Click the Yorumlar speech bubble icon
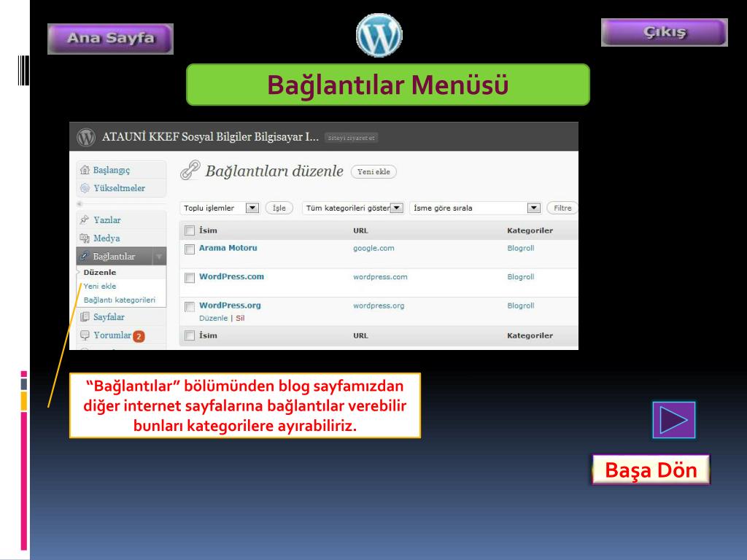This screenshot has width=747, height=560. pyautogui.click(x=85, y=335)
